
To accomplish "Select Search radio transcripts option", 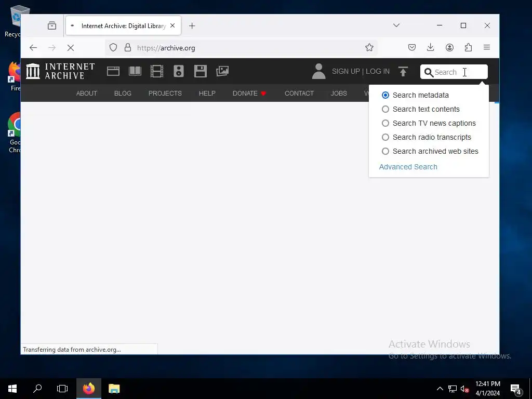I will coord(427,137).
